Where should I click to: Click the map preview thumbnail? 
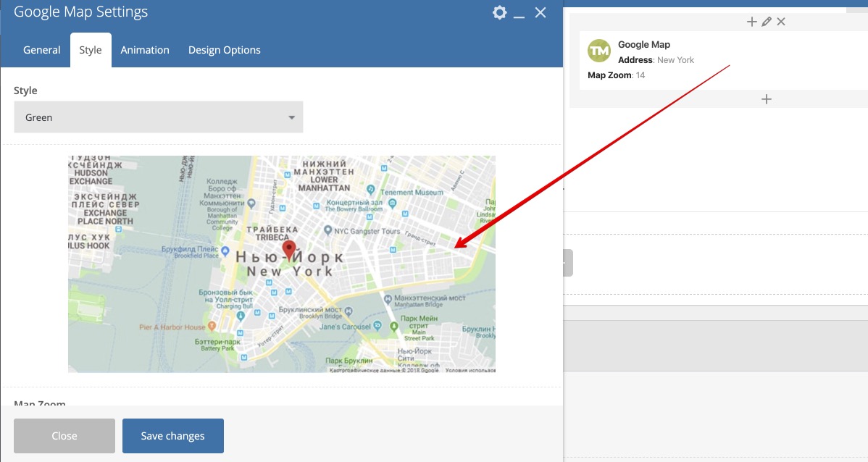282,264
